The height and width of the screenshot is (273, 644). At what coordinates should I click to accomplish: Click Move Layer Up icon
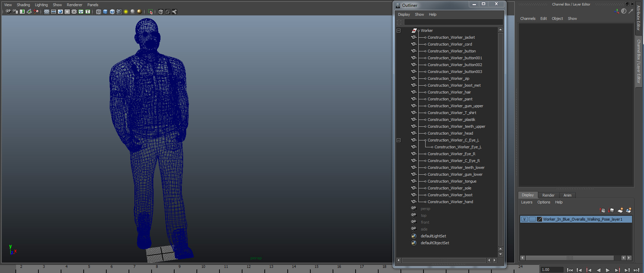603,210
